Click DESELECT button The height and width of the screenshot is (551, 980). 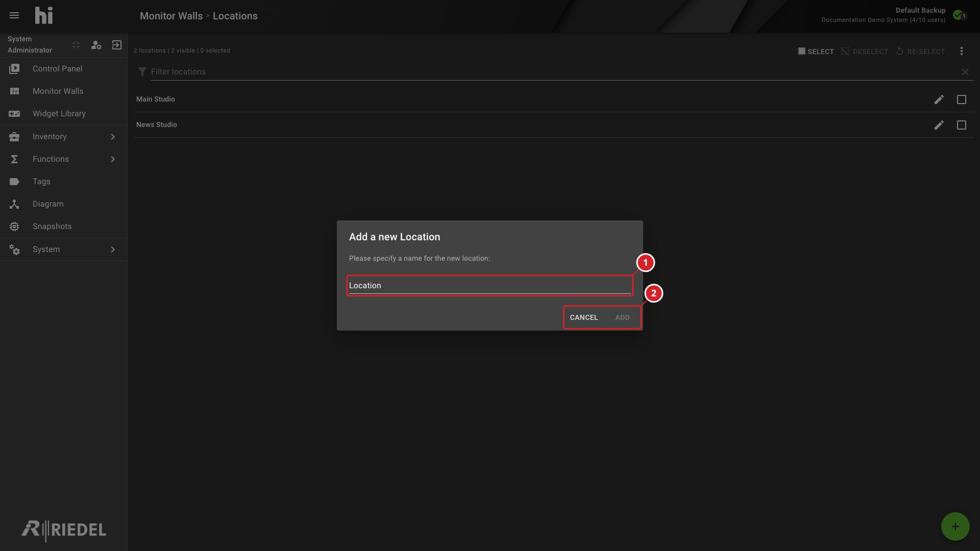point(865,52)
